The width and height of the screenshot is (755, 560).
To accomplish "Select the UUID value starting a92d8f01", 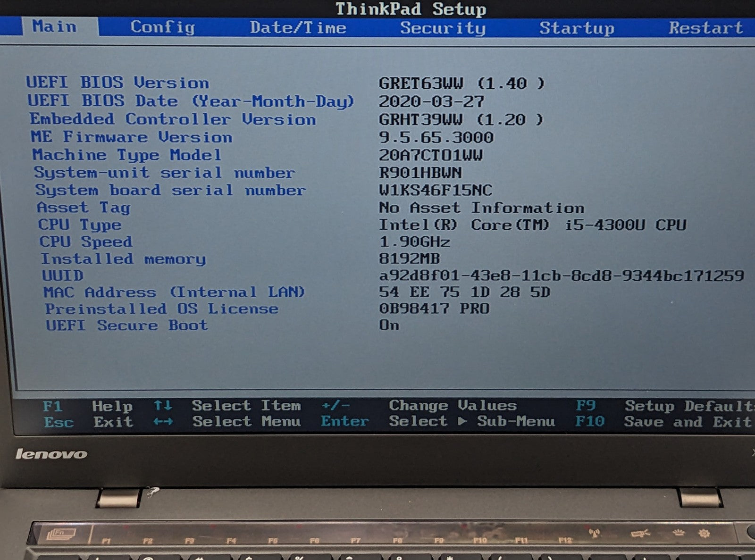I will point(562,276).
